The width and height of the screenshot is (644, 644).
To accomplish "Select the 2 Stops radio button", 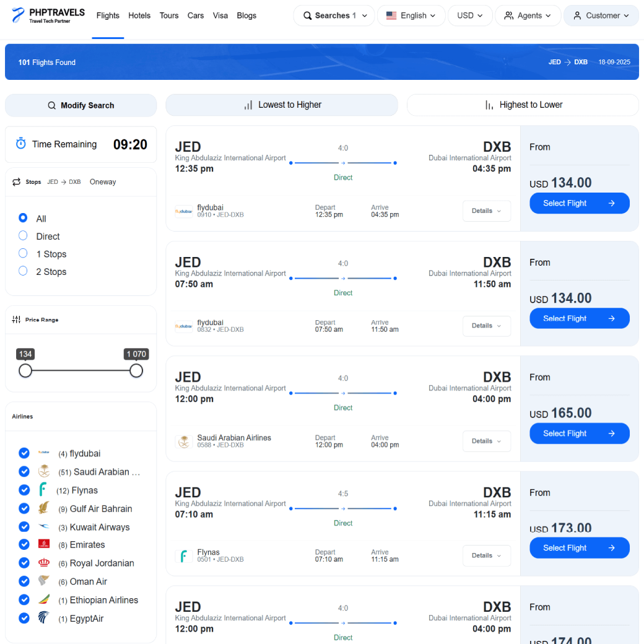I will (x=23, y=271).
